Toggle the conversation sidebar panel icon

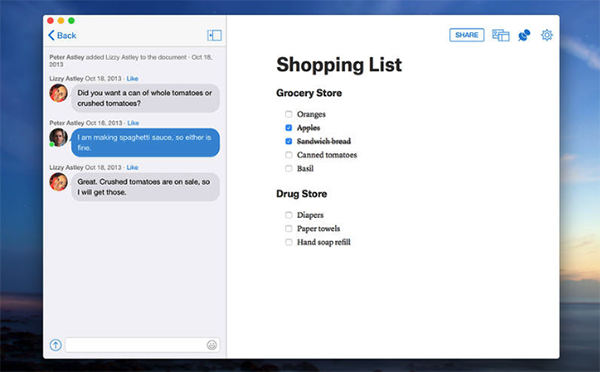coord(214,36)
